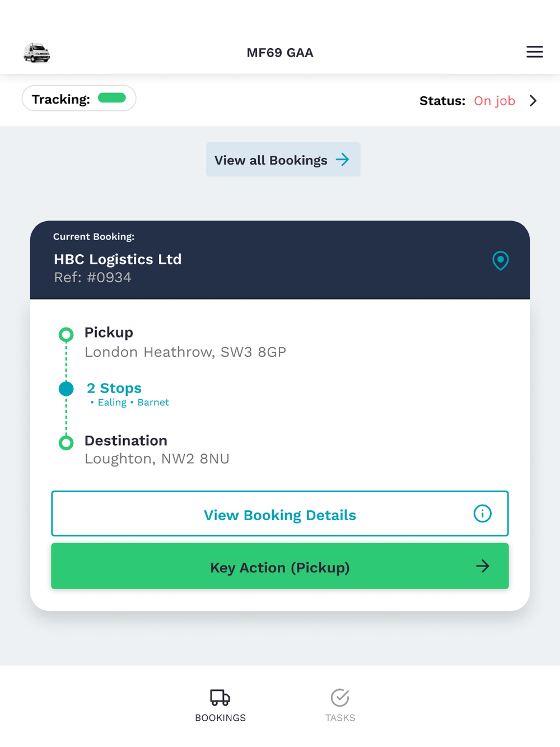Click the van vehicle icon
The image size is (560, 747).
point(37,53)
